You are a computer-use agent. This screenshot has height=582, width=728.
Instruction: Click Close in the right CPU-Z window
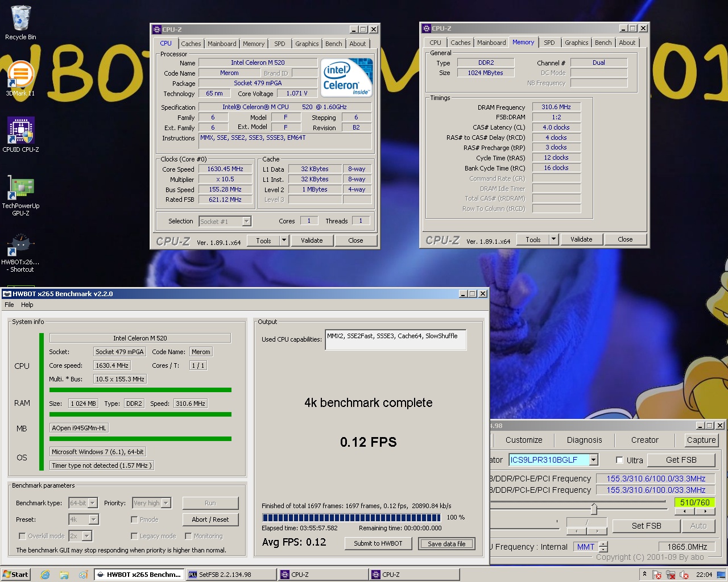click(x=625, y=239)
